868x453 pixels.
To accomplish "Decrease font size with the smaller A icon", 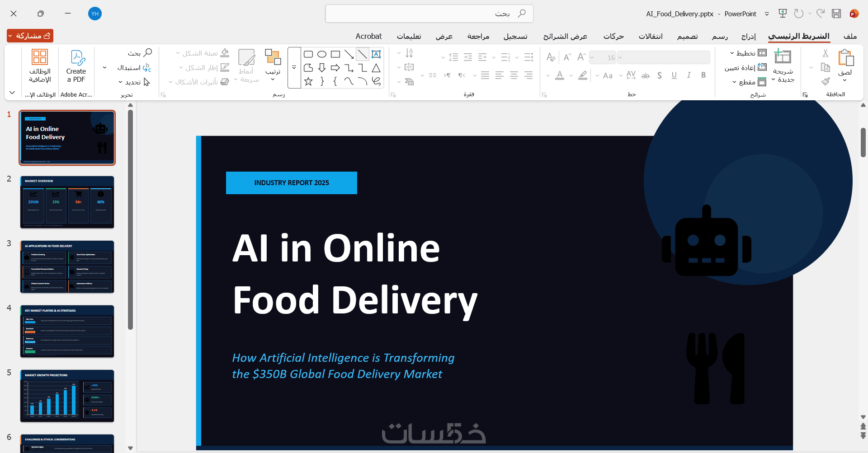I will click(x=567, y=57).
